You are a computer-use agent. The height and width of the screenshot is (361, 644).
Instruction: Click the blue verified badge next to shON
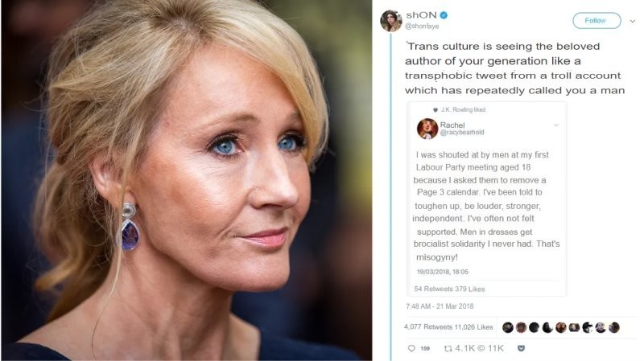pos(444,15)
